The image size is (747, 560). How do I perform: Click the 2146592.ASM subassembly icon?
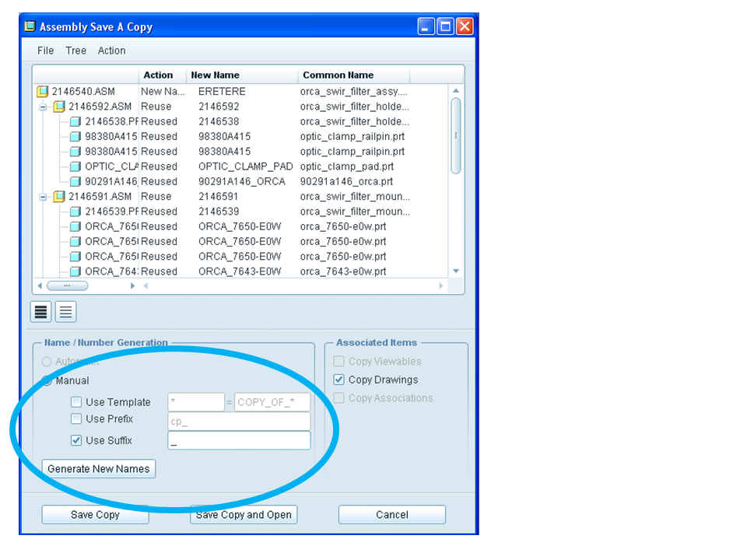click(59, 107)
